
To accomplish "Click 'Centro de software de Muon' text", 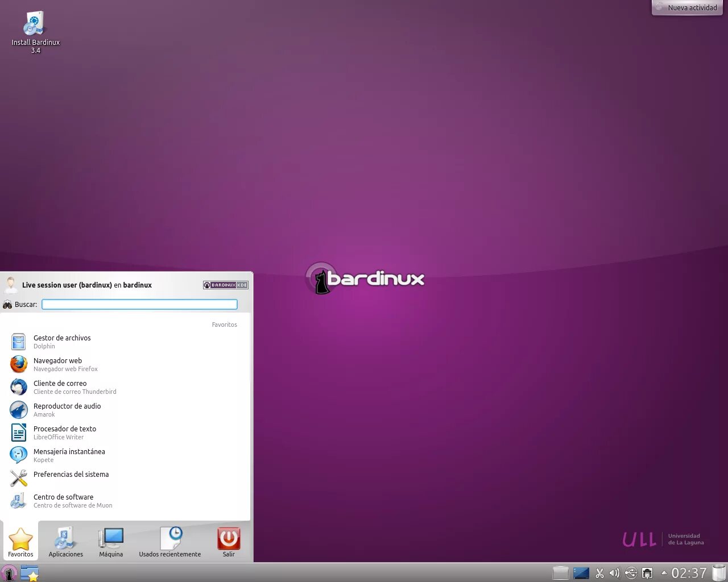I will pos(73,505).
